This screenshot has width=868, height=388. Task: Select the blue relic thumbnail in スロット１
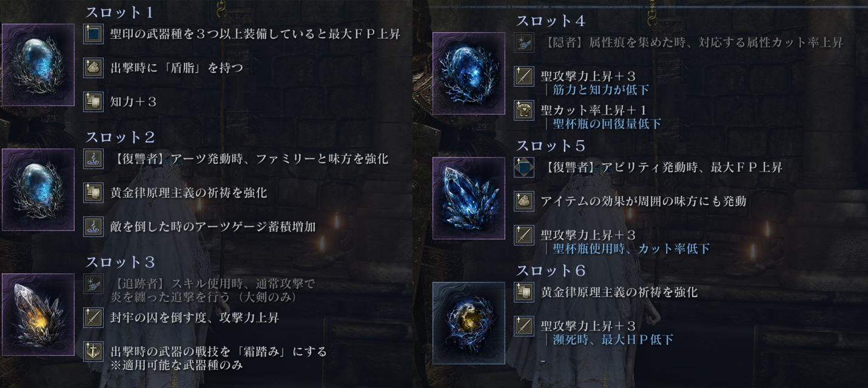[x=38, y=65]
